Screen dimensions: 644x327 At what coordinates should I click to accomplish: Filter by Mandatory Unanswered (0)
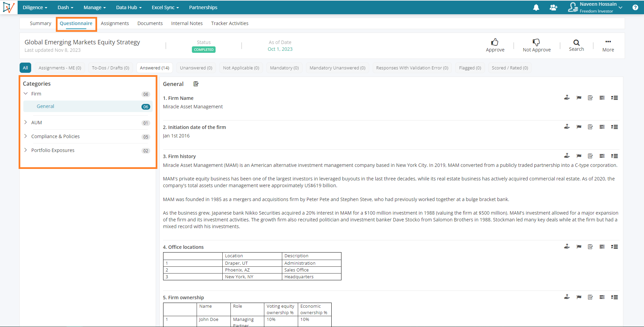tap(337, 68)
